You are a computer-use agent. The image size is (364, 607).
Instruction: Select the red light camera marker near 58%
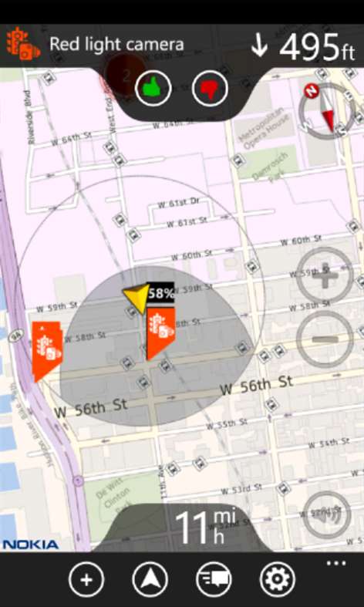coord(160,333)
